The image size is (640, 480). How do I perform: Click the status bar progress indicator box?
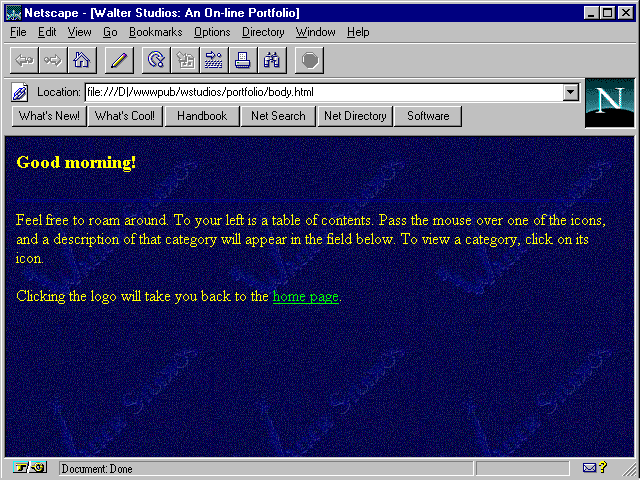pos(523,468)
